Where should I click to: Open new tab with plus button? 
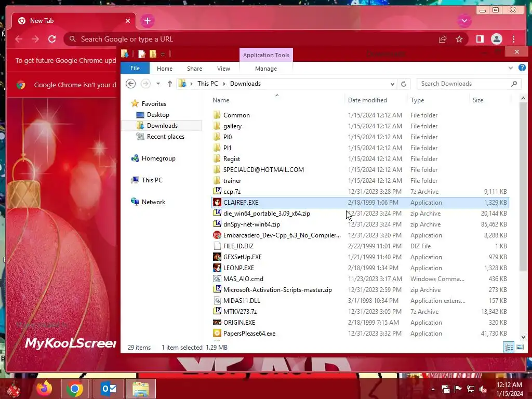click(x=147, y=21)
